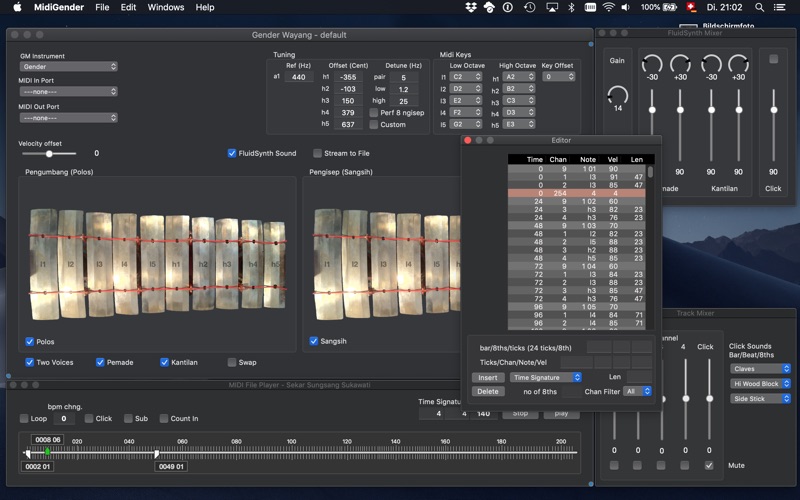Open the MIDI Out Port dropdown
This screenshot has height=500, width=800.
68,118
